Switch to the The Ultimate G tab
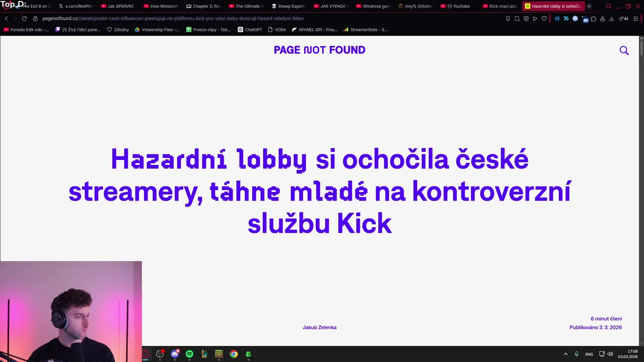644x362 pixels. pyautogui.click(x=246, y=6)
